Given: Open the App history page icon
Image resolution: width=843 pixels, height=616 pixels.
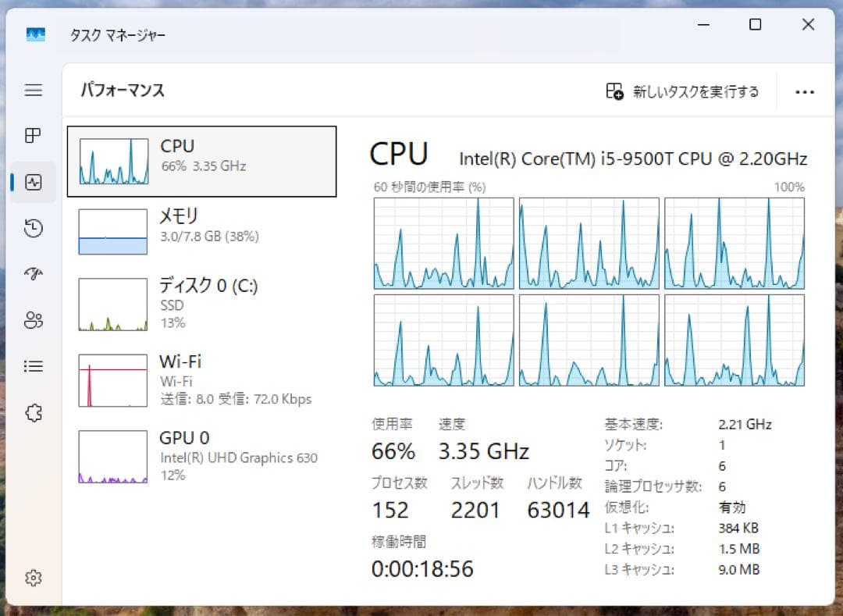Looking at the screenshot, I should click(x=33, y=228).
